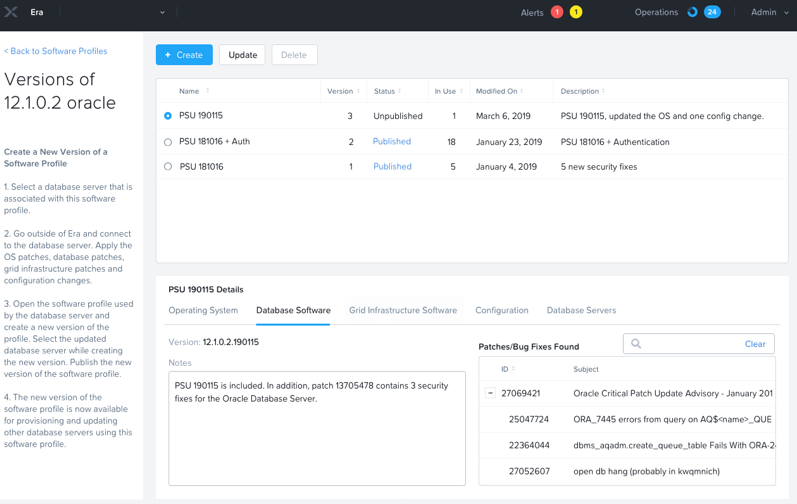Click the March 6, 2019 date cell
Viewport: 797px width, 504px height.
point(503,116)
